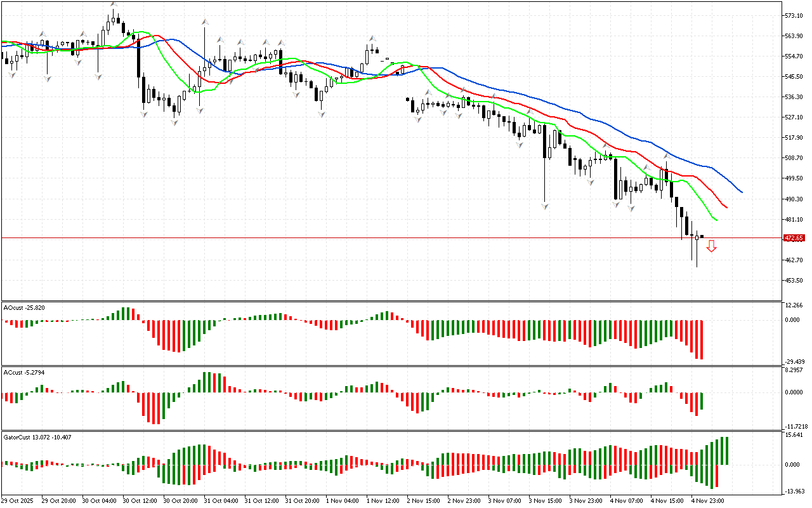Select the latest red AO histogram bar
The width and height of the screenshot is (812, 508).
[702, 340]
